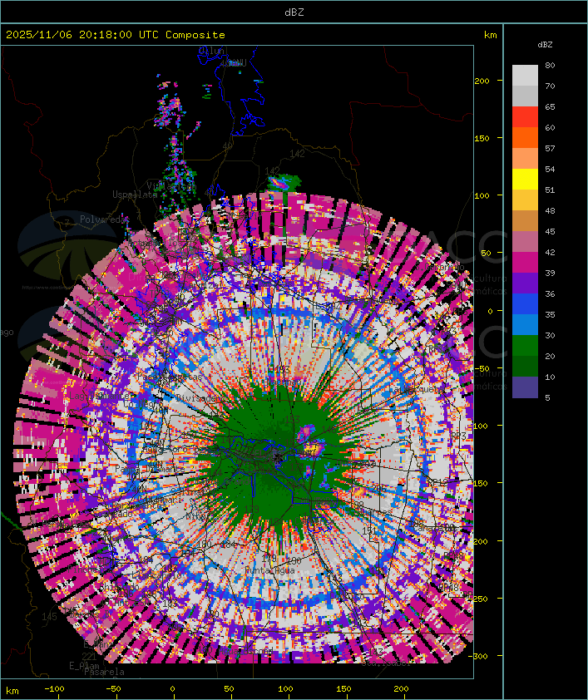Screen dimensions: 588x700
Task: Click the 100 tick on the right axis
Action: point(482,195)
